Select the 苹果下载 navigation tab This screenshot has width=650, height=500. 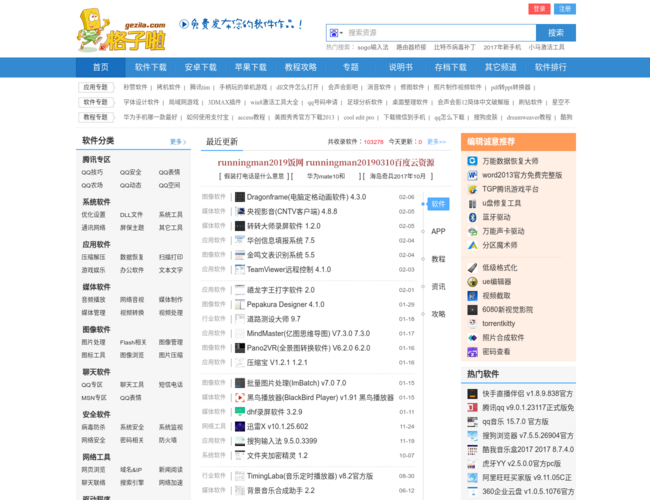[x=250, y=68]
